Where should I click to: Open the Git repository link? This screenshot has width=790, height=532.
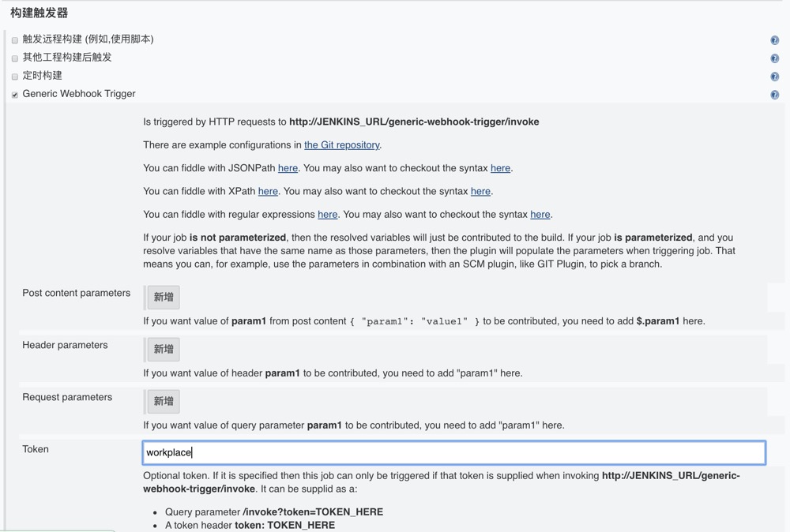341,145
